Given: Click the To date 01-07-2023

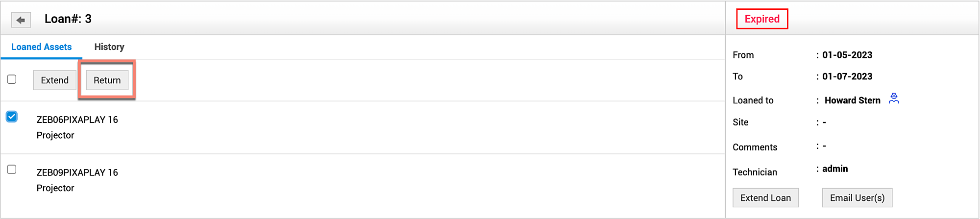Looking at the screenshot, I should coord(847,76).
